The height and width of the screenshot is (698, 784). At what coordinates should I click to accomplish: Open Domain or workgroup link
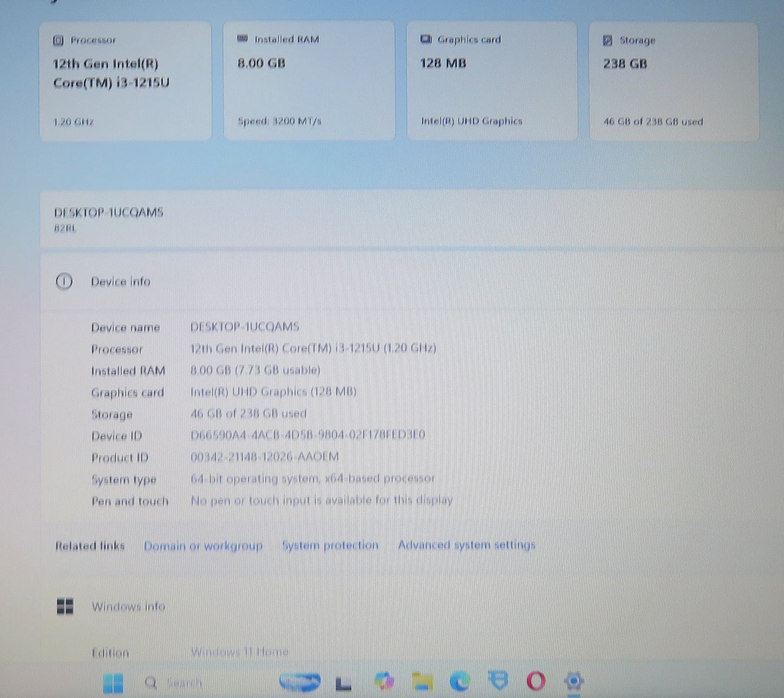[x=203, y=546]
